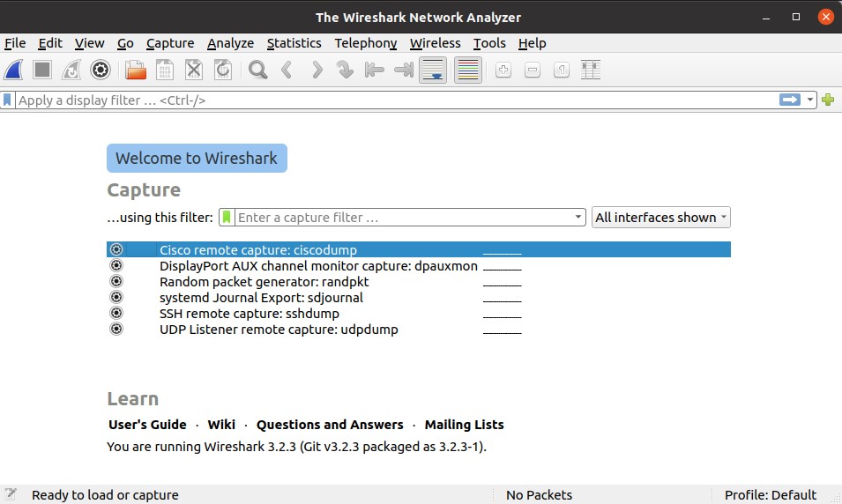Add display filter button plus icon
Viewport: 842px width, 504px height.
tap(828, 100)
